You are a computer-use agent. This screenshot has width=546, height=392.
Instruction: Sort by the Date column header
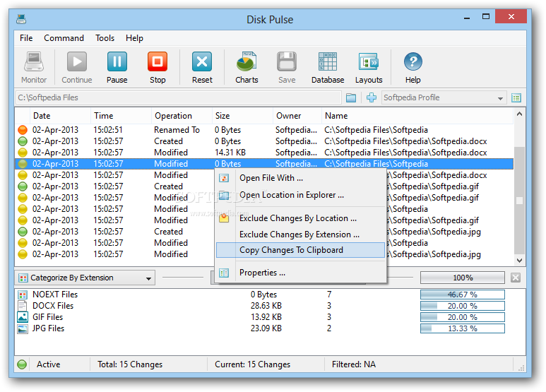[x=59, y=116]
